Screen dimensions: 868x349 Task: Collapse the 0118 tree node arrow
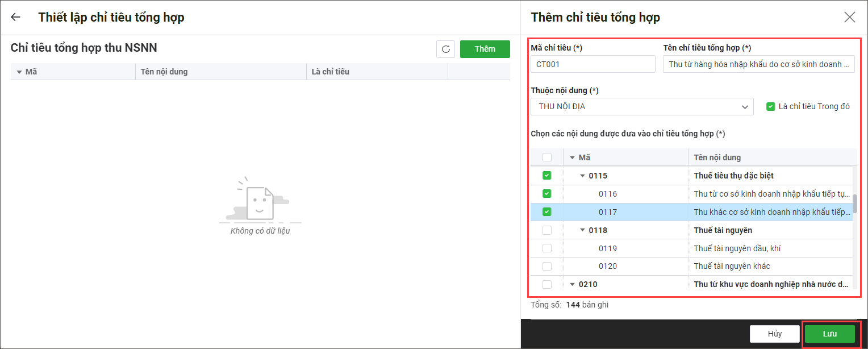tap(582, 230)
